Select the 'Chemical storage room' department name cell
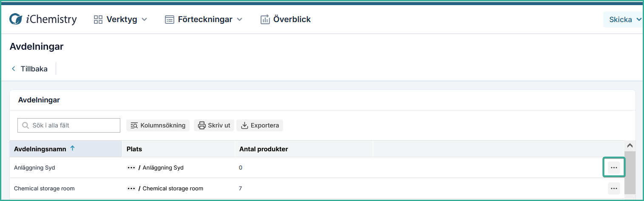The width and height of the screenshot is (644, 201). [x=66, y=188]
